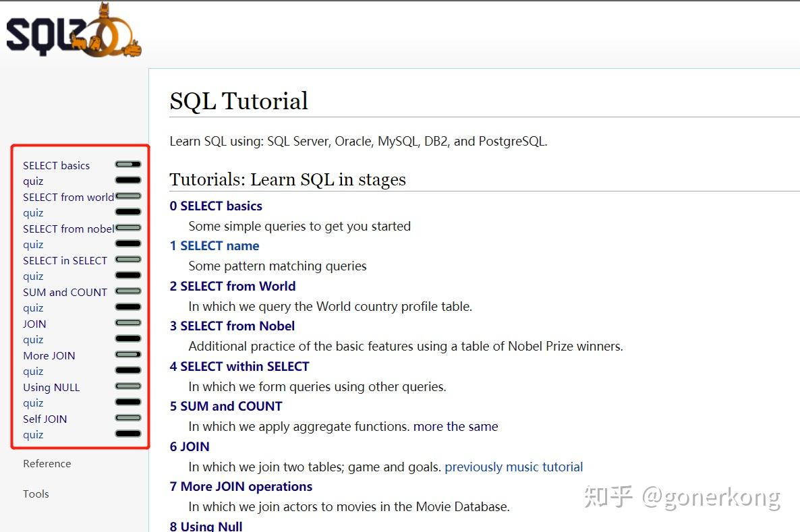This screenshot has height=532, width=800.
Task: Click the SQLZOO logo
Action: pos(73,30)
